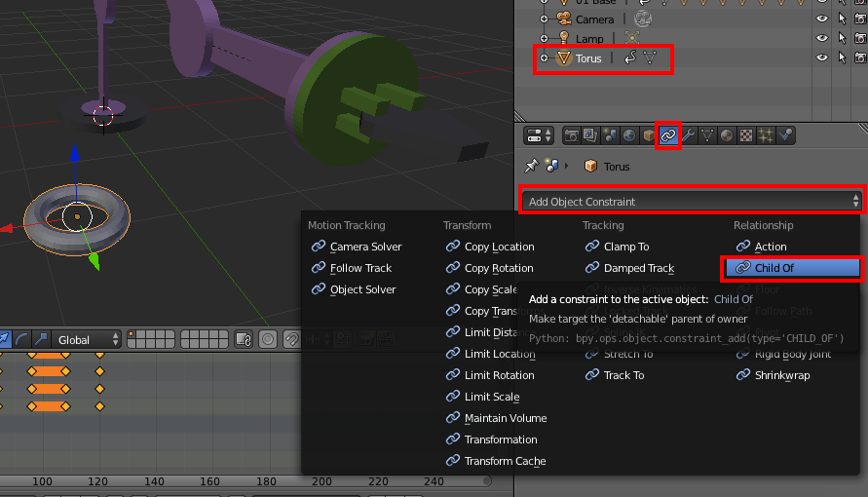Click the Lamp data icon in outliner
Image resolution: width=868 pixels, height=497 pixels.
(x=632, y=38)
